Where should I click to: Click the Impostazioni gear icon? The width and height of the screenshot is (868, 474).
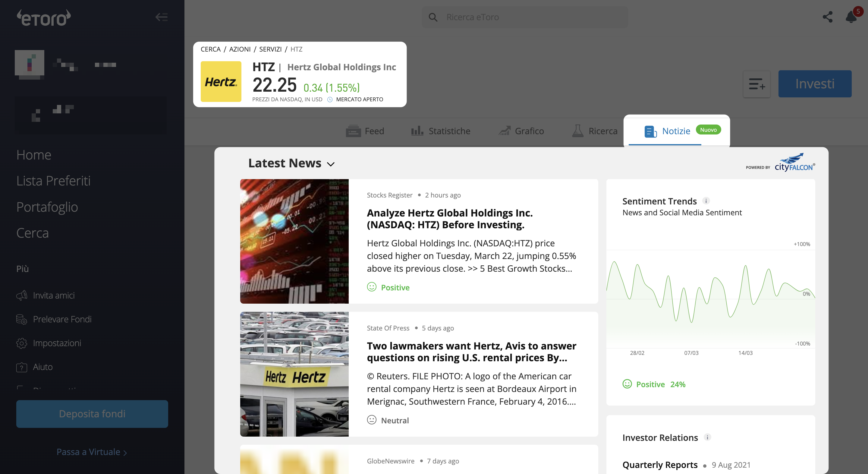(x=22, y=343)
